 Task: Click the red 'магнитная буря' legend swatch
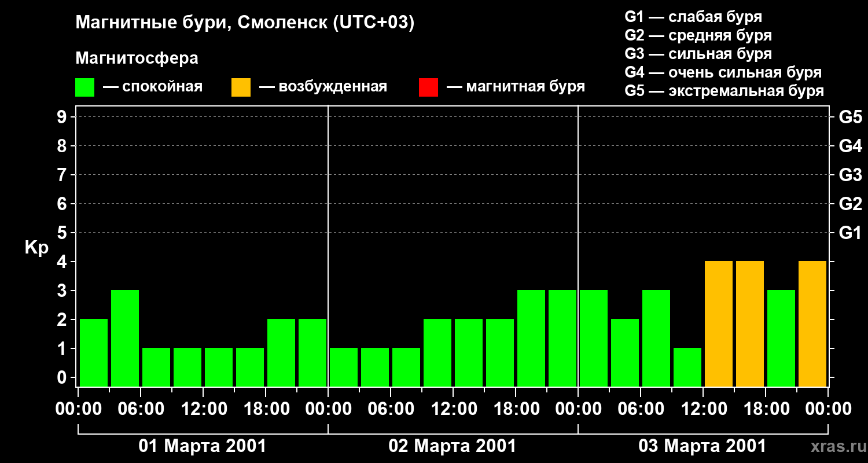(428, 87)
